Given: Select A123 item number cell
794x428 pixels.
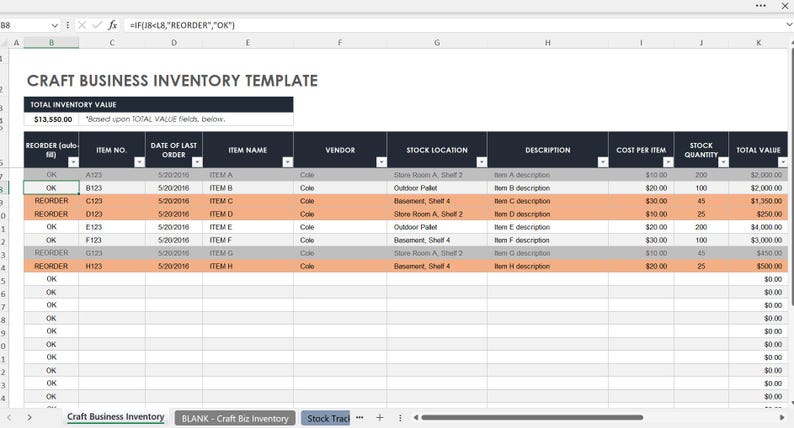Looking at the screenshot, I should pyautogui.click(x=112, y=175).
